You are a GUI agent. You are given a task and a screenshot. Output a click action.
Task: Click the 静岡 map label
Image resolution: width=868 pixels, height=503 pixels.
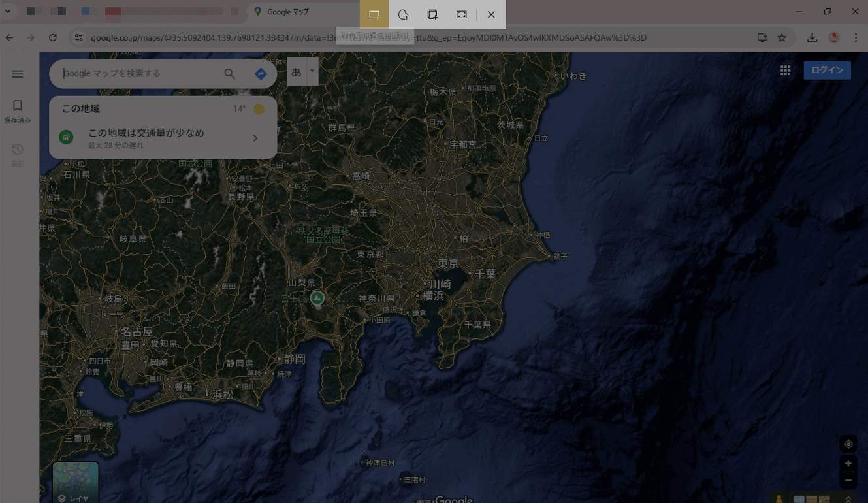(295, 359)
